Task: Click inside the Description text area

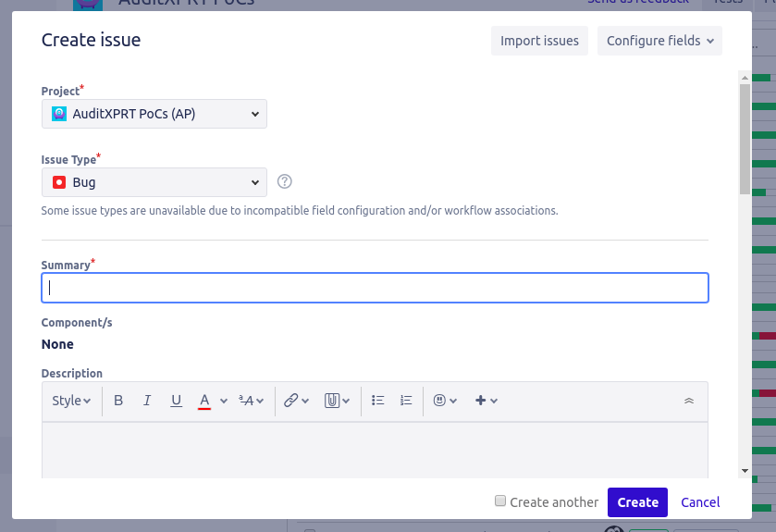Action: (x=376, y=450)
